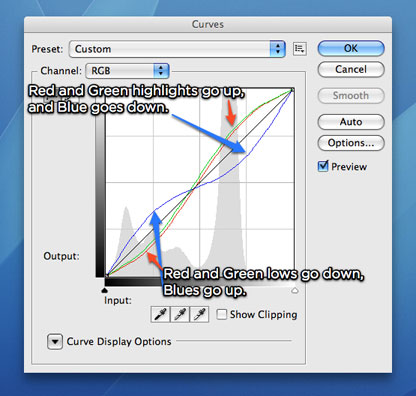Screen dimensions: 416x396
Task: Click the Curves dialog title bar
Action: (x=208, y=24)
